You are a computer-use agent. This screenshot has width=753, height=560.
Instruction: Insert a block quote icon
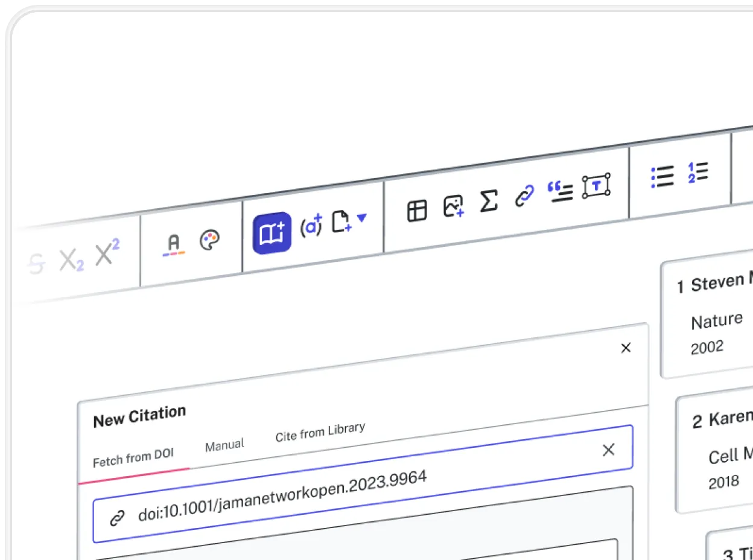[560, 191]
